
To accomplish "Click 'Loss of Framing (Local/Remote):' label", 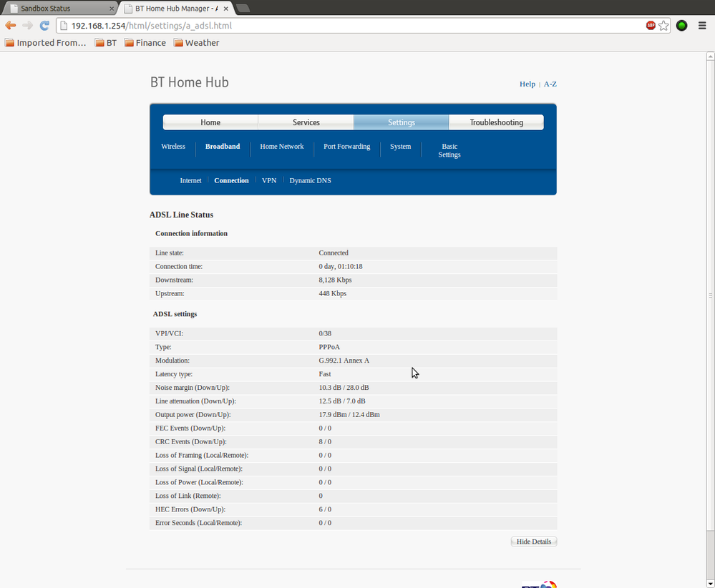I will pyautogui.click(x=202, y=456).
